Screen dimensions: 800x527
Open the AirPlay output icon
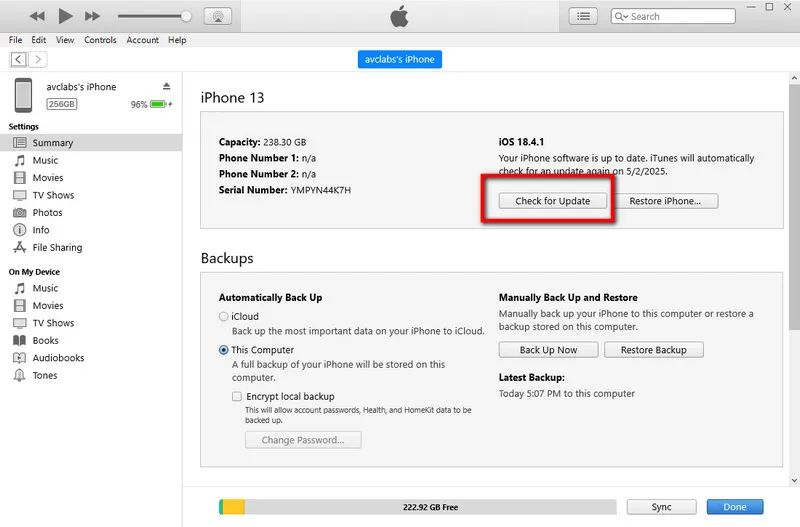point(217,16)
